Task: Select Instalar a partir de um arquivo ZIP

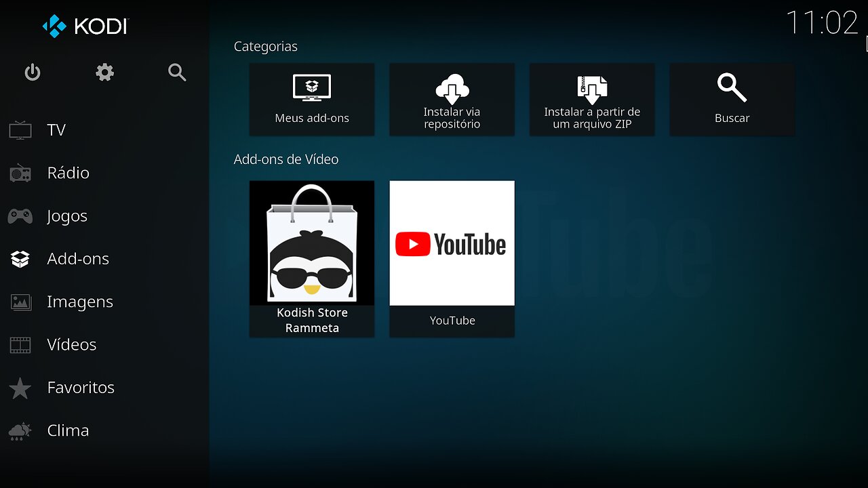Action: [x=592, y=100]
